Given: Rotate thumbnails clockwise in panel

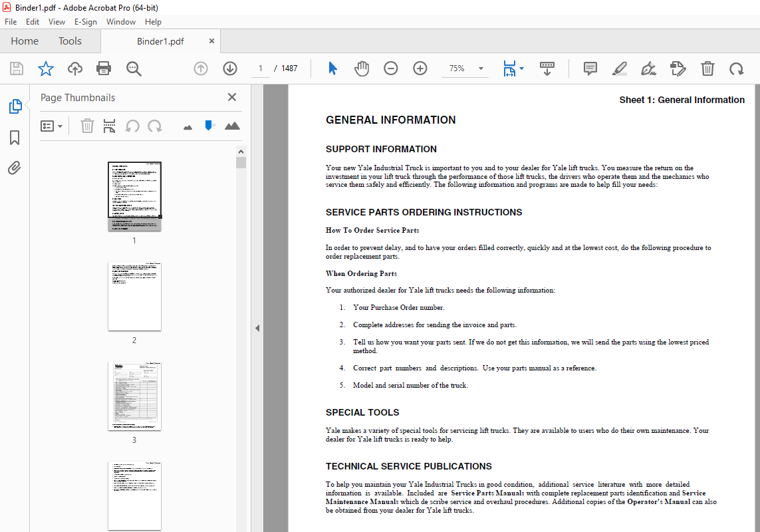Looking at the screenshot, I should click(155, 126).
